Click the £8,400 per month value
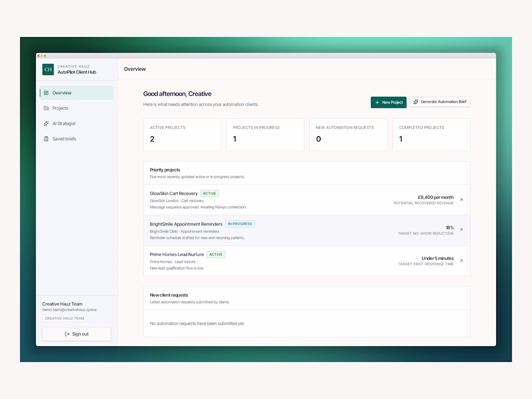The height and width of the screenshot is (399, 532). (x=436, y=197)
